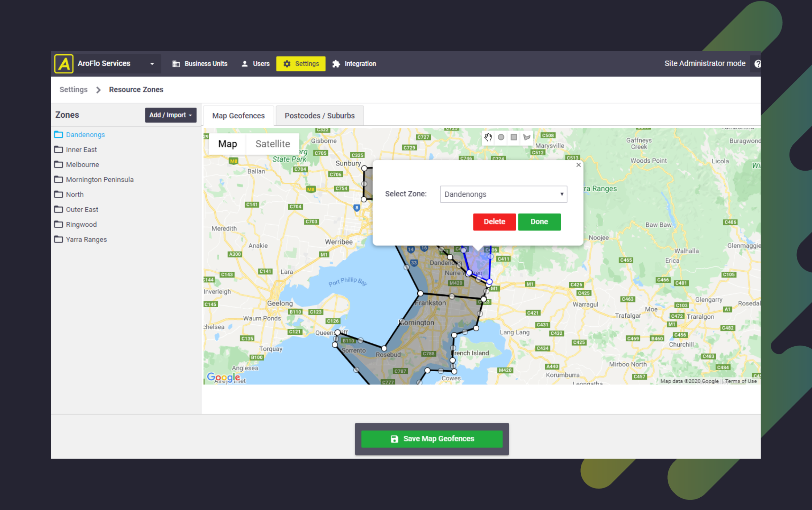This screenshot has height=510, width=812.
Task: Click the Werribee label on map
Action: 339,242
